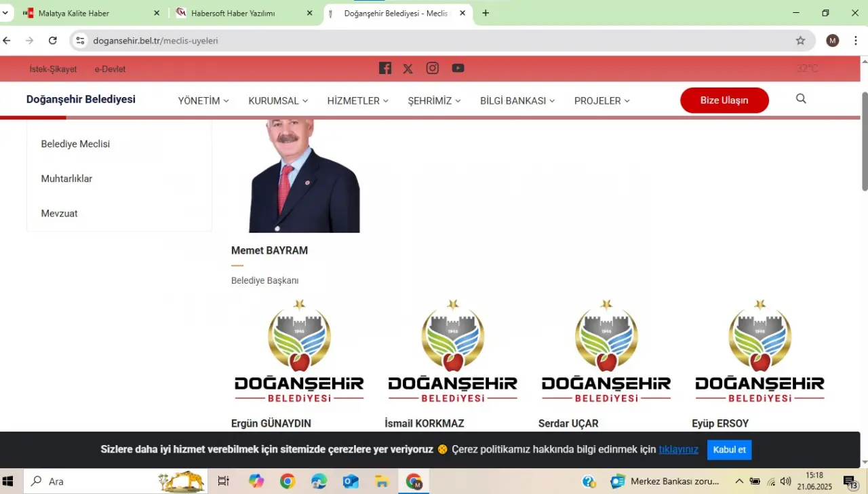Open the Get Help tray icon
Viewport: 868px width, 494px height.
589,481
